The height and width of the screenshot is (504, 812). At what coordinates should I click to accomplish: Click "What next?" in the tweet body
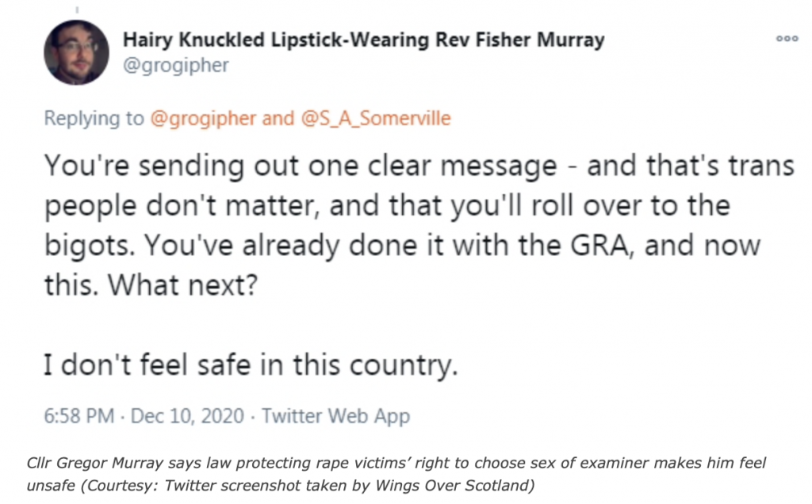click(x=182, y=284)
